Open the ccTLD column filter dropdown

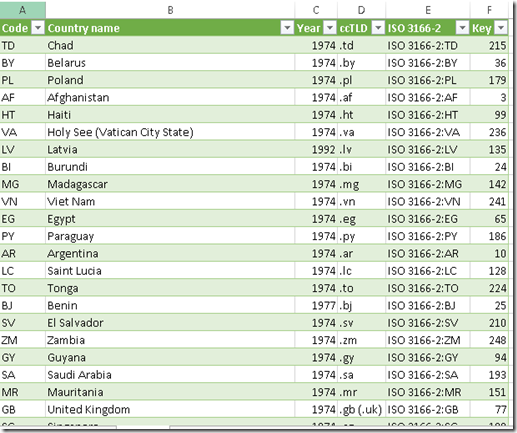click(x=378, y=28)
